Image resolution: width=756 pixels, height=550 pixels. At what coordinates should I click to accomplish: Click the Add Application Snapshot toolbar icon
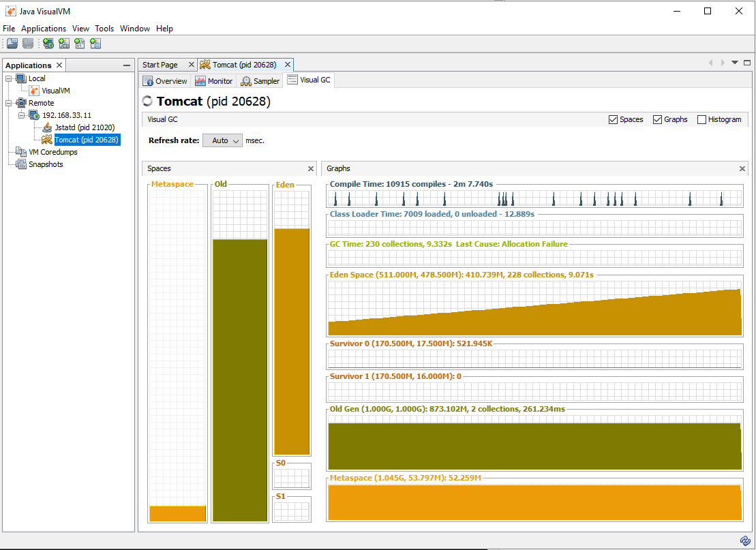coord(95,44)
